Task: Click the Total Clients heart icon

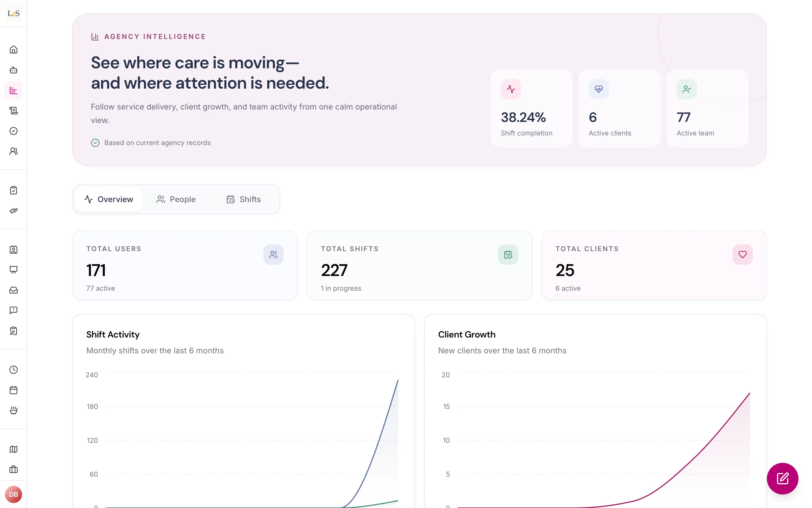Action: (x=743, y=255)
